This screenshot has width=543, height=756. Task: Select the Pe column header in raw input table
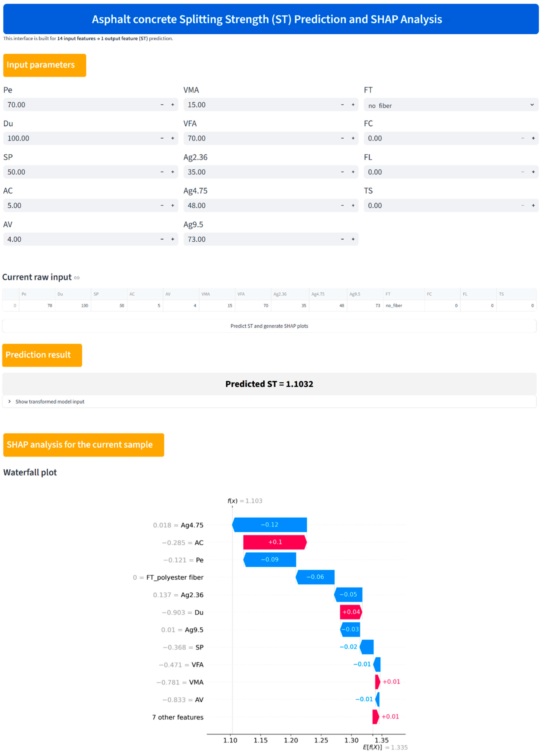pos(37,294)
